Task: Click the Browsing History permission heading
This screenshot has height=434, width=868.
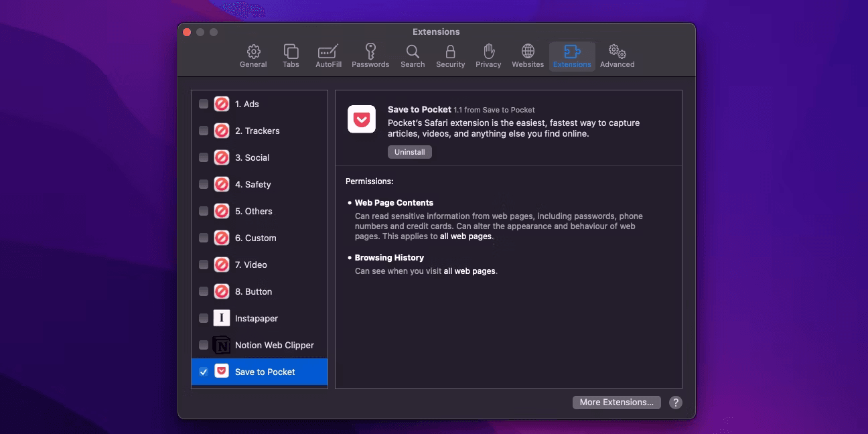Action: point(389,257)
